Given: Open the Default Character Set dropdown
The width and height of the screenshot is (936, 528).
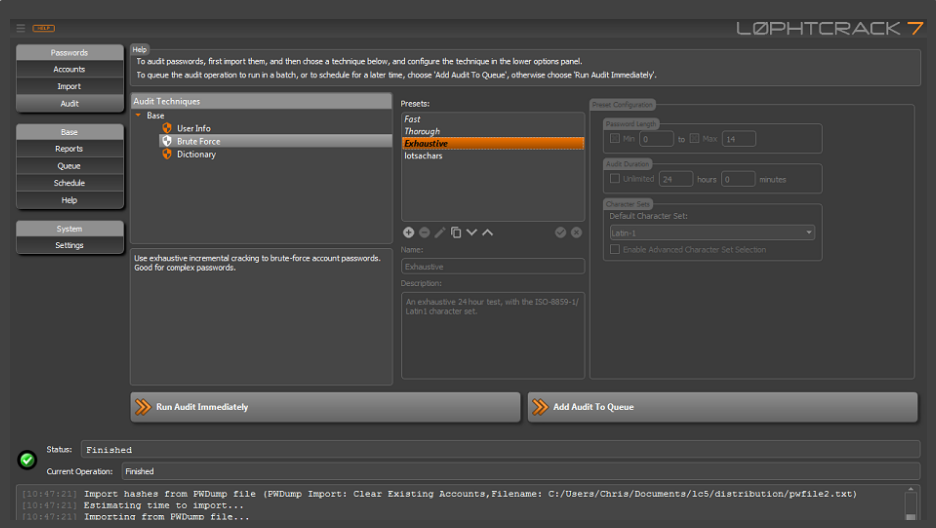Looking at the screenshot, I should click(x=711, y=233).
